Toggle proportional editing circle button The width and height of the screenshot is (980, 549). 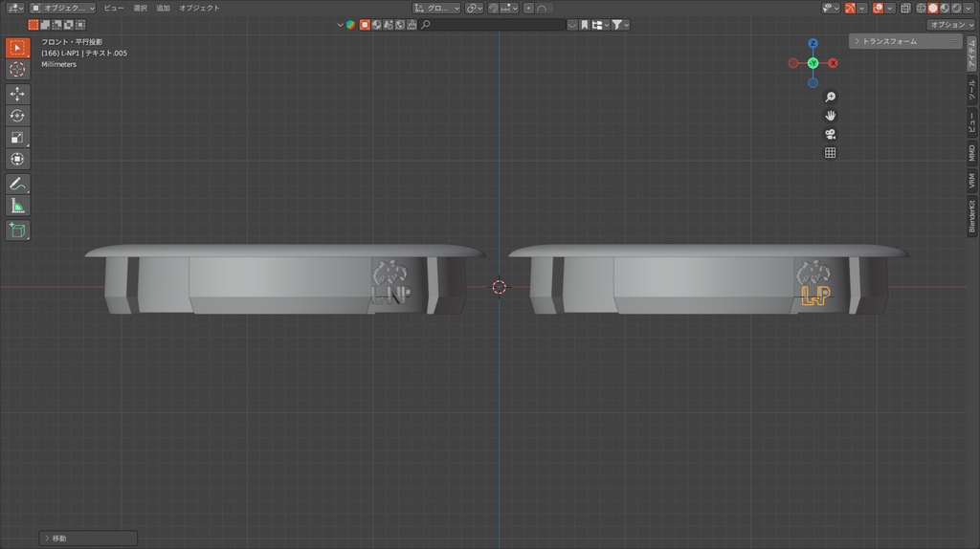pos(528,8)
